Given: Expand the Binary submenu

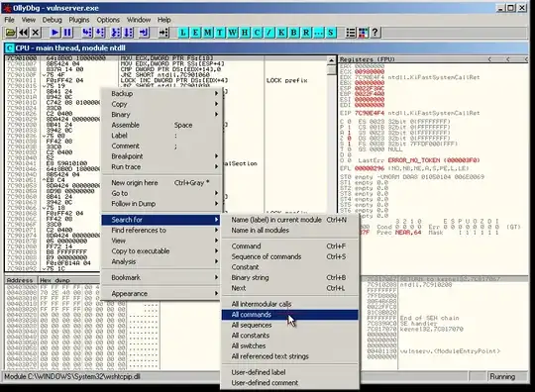Looking at the screenshot, I should (x=162, y=115).
